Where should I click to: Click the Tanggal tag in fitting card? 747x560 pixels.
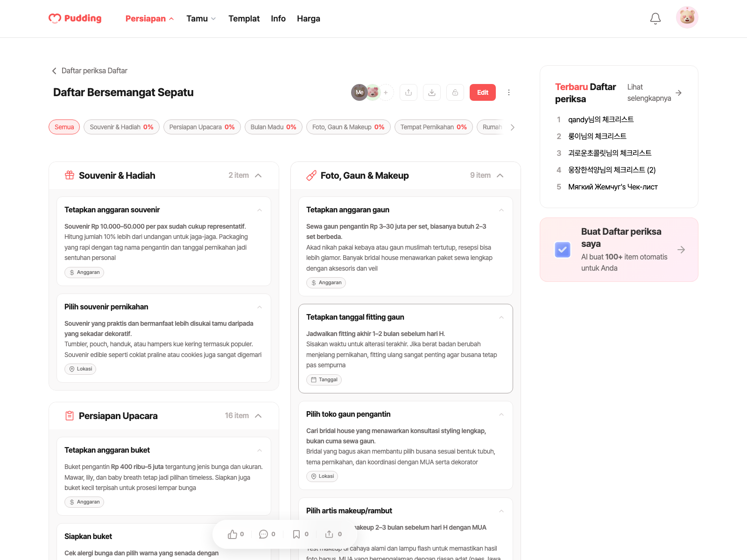click(x=324, y=380)
